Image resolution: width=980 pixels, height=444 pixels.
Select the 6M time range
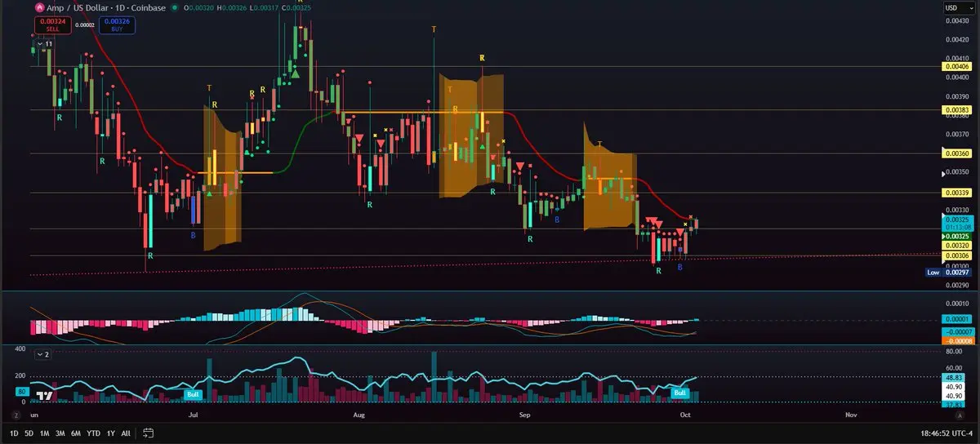[76, 432]
